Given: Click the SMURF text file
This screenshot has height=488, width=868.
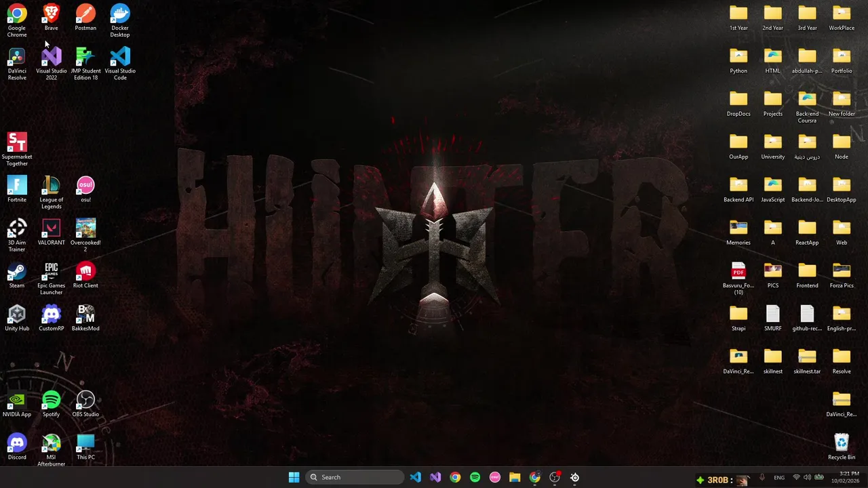Looking at the screenshot, I should 772,318.
